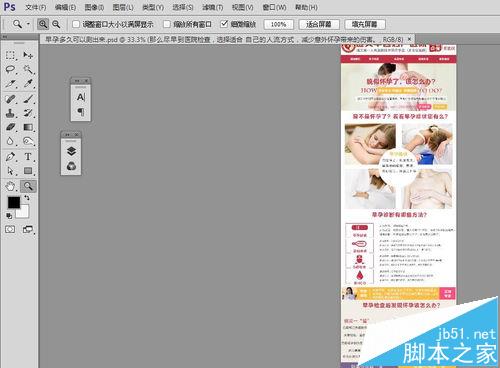Open the 帮助(H) menu

point(306,7)
